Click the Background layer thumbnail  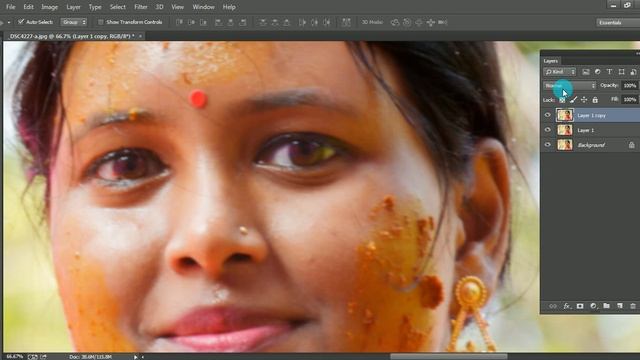565,144
